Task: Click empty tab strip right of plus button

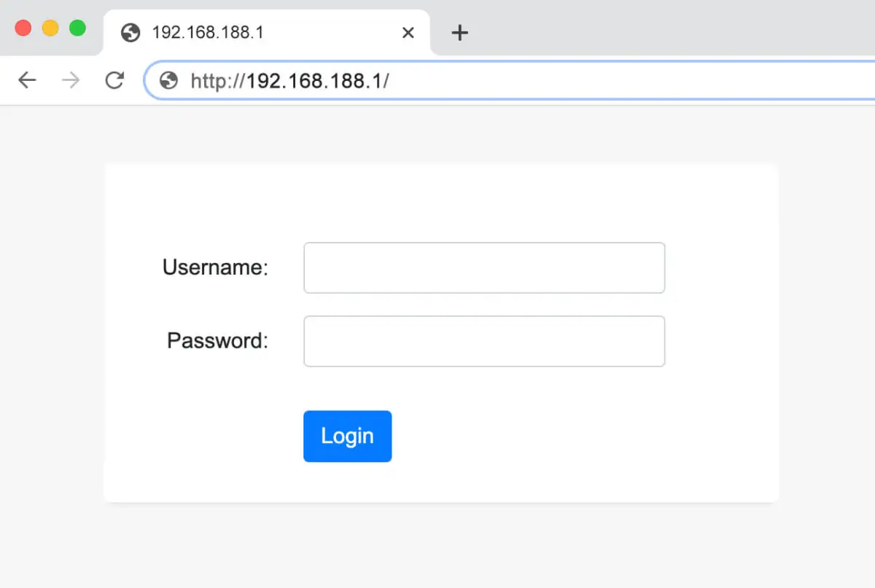Action: (x=656, y=29)
